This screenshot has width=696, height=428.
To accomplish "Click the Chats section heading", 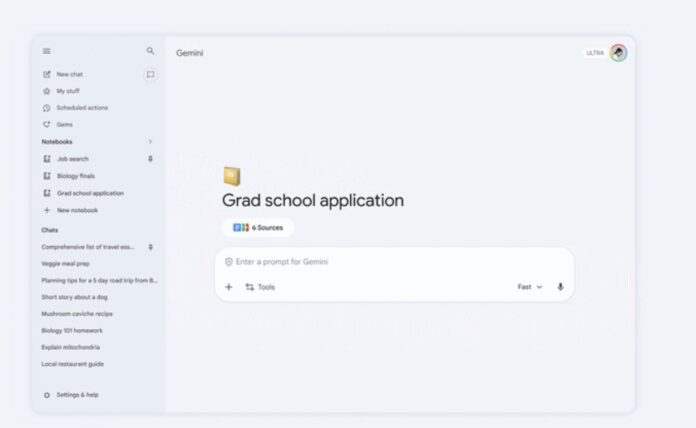I will 50,230.
